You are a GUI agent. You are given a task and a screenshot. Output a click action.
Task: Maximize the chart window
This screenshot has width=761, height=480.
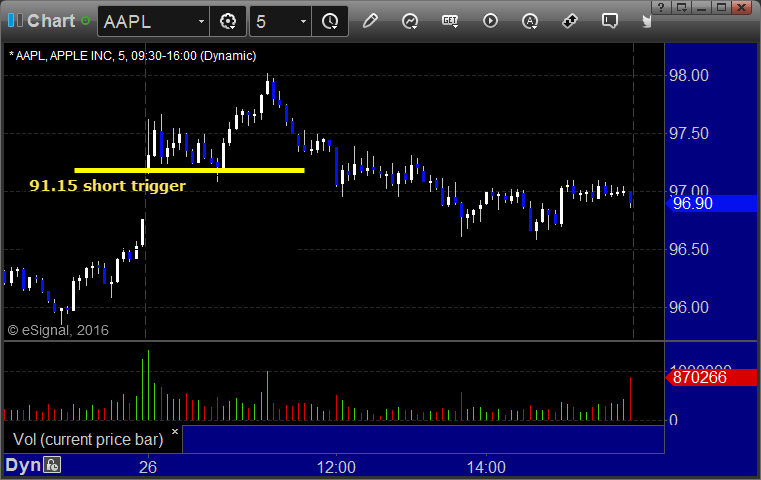click(721, 7)
